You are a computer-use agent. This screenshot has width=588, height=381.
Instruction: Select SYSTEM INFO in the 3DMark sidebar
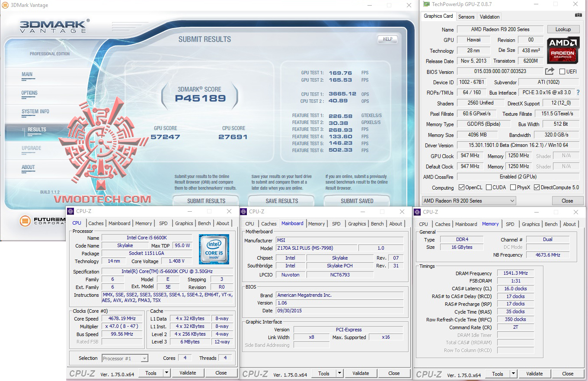[35, 112]
